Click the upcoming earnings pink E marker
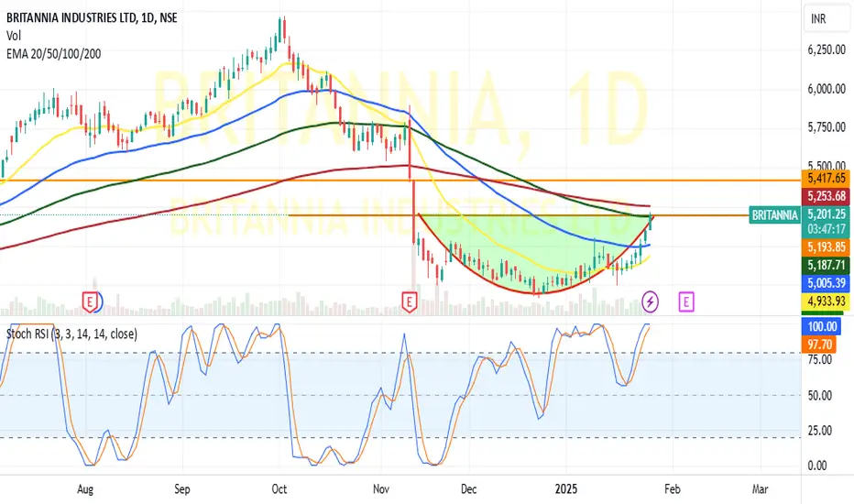The image size is (854, 504). click(x=686, y=301)
